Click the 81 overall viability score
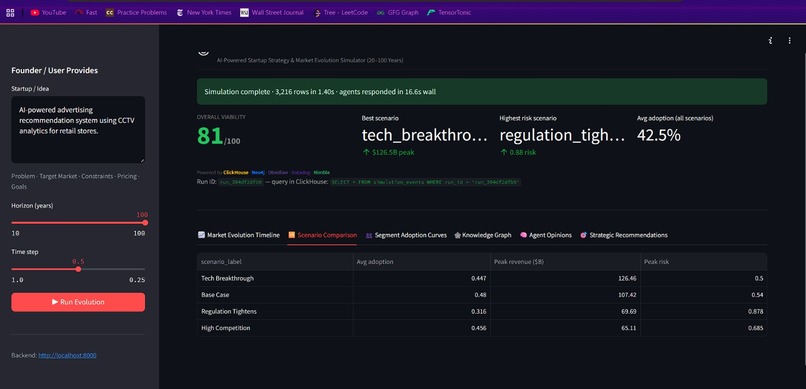The height and width of the screenshot is (389, 806). click(210, 136)
